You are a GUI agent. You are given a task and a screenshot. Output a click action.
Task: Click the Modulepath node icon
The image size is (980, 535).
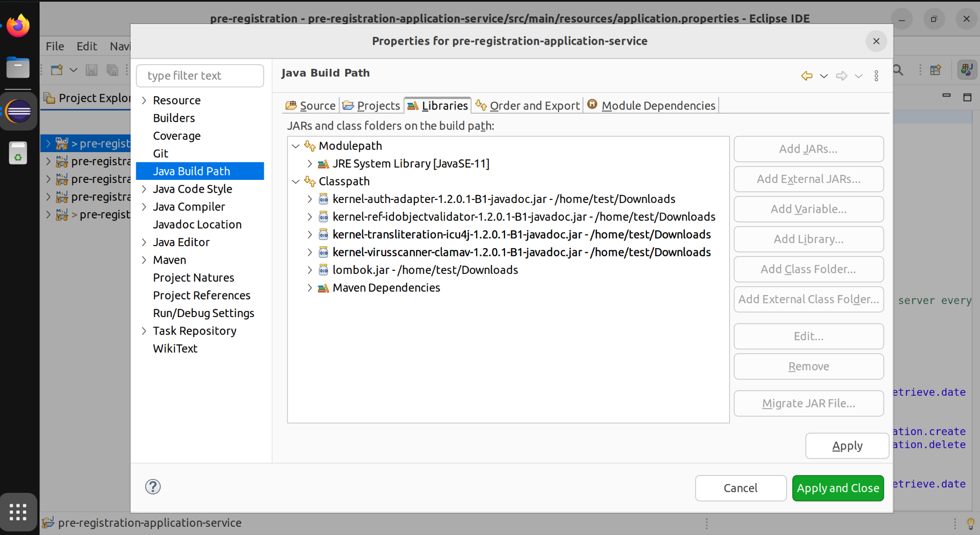310,146
